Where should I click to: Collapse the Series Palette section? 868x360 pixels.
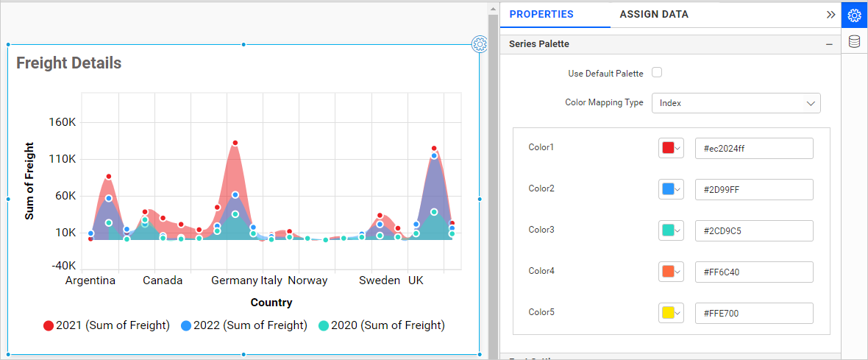829,45
